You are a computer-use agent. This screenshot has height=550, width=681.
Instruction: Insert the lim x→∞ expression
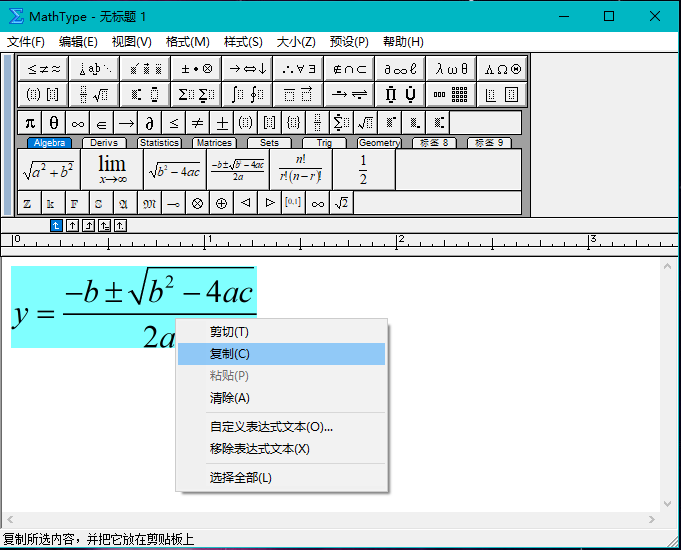point(112,169)
